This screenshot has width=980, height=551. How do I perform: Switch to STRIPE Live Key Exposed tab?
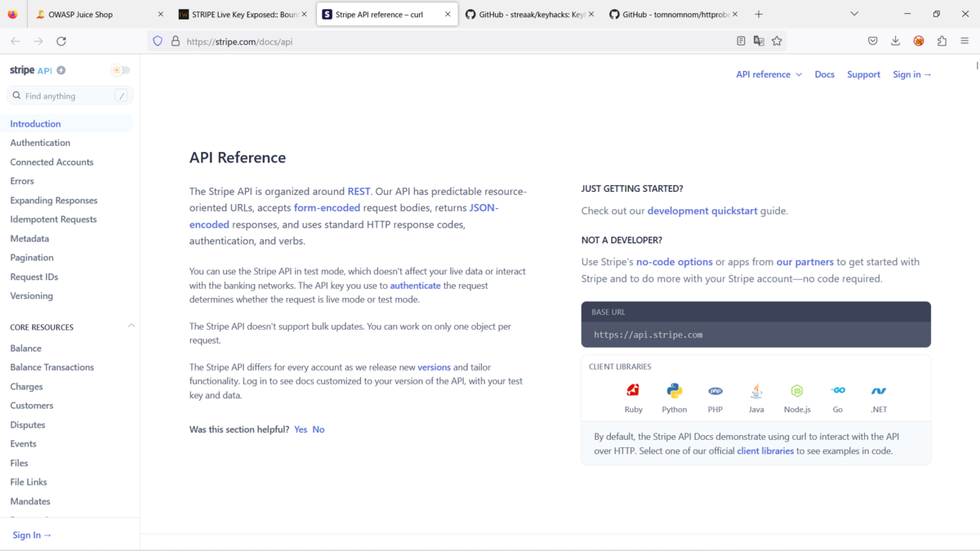[243, 14]
